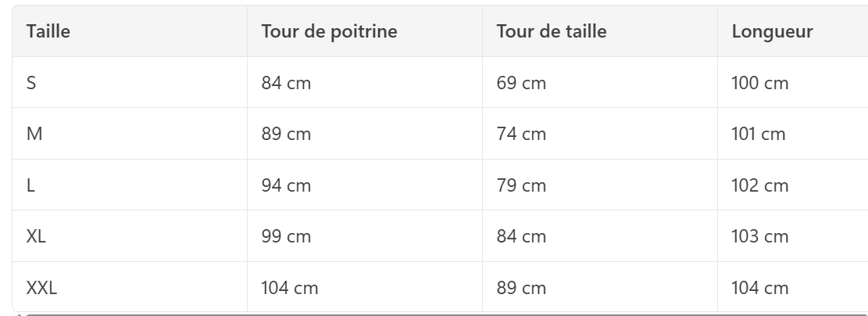This screenshot has width=868, height=316.
Task: Click the 100 cm length cell
Action: pos(793,83)
